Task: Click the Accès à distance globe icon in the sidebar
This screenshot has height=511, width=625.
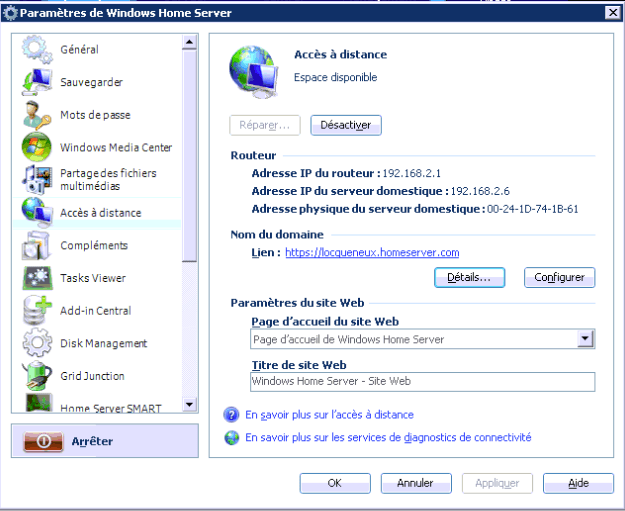Action: tap(37, 212)
